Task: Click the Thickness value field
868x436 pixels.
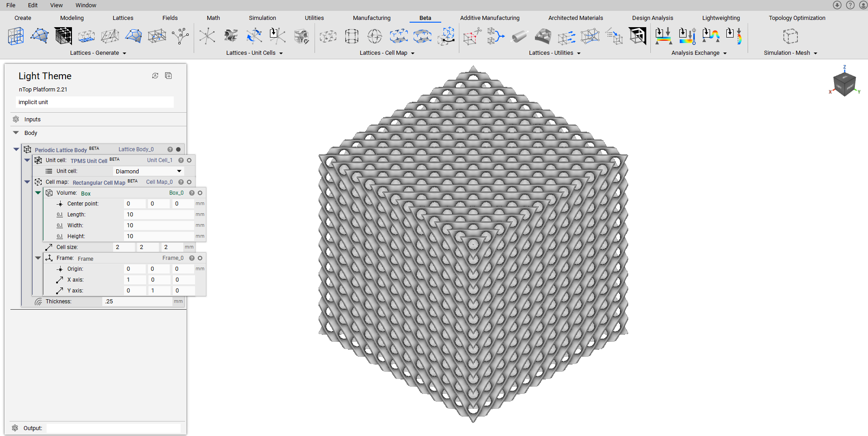Action: tap(137, 302)
